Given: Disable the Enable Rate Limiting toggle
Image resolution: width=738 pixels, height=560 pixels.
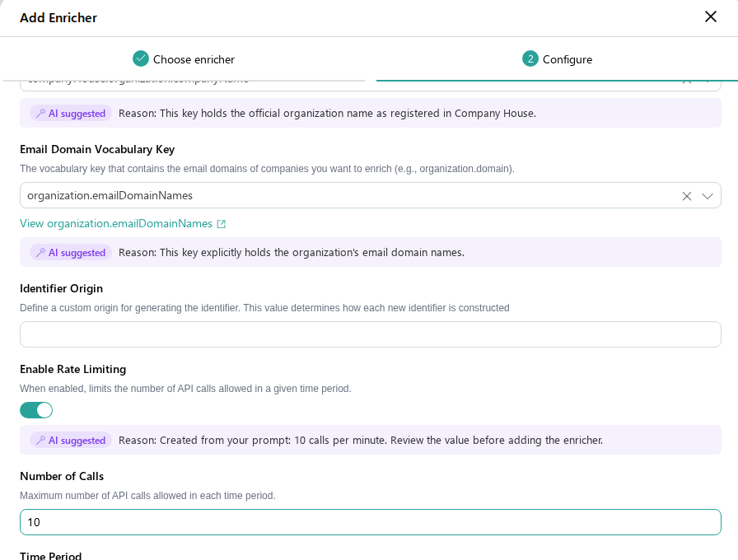Looking at the screenshot, I should tap(36, 410).
